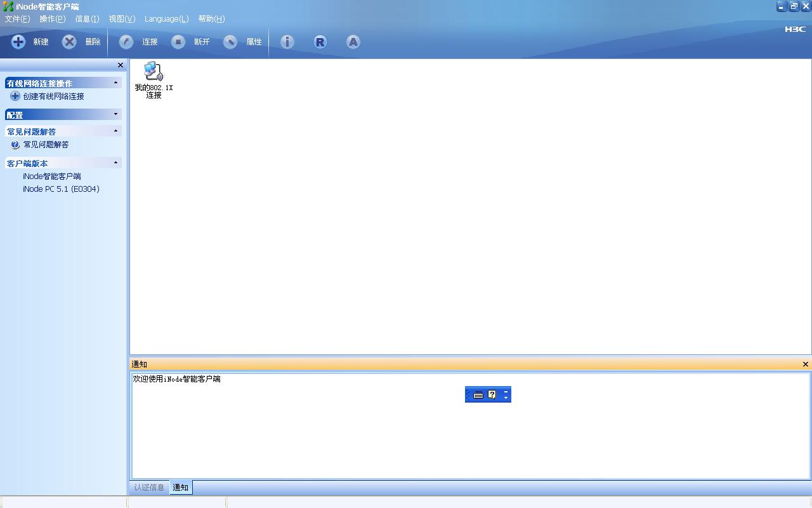Viewport: 812px width, 508px height.
Task: Minimize the floating language bar
Action: coord(506,391)
